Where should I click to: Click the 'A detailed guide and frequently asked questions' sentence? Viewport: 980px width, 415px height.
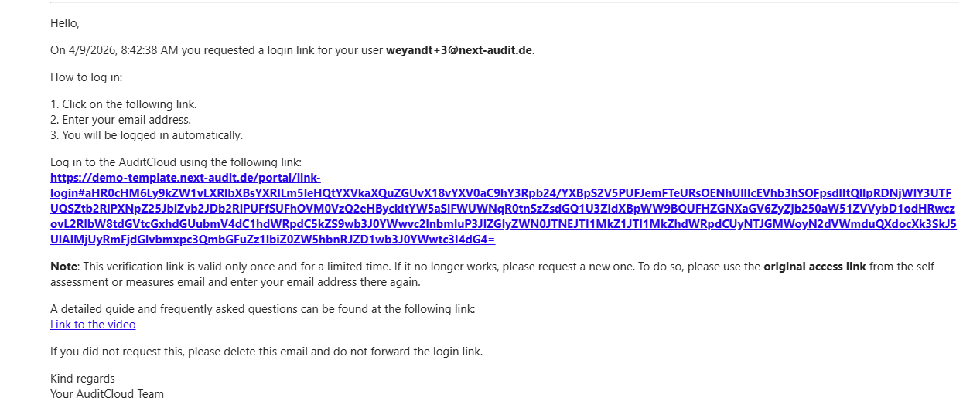tap(263, 309)
